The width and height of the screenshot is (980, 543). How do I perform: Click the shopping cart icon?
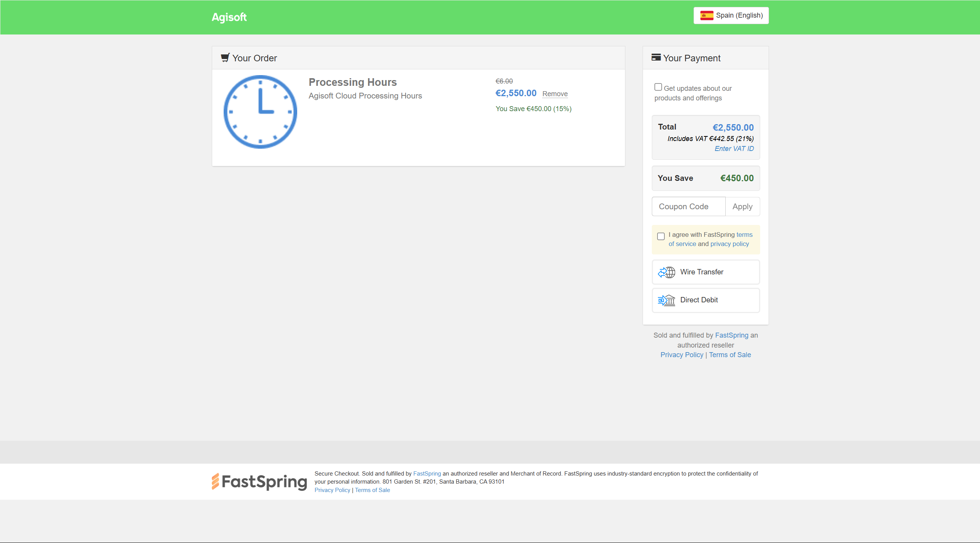(x=225, y=57)
